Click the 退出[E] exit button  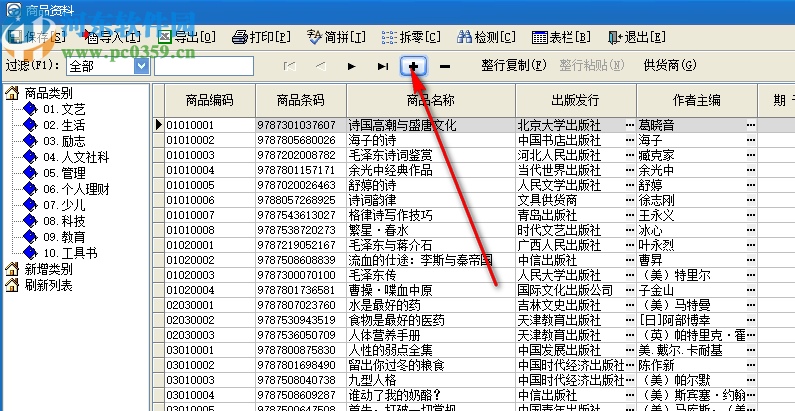point(636,37)
